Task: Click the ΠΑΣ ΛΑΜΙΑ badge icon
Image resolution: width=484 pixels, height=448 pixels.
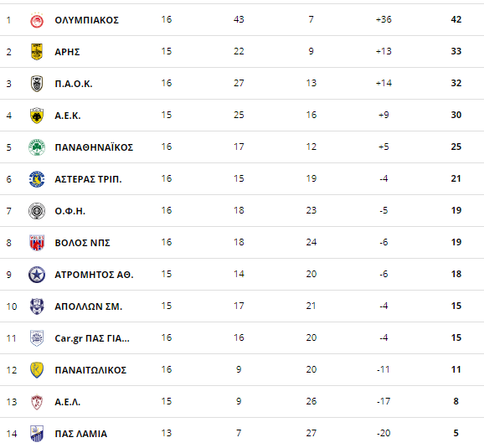Action: 37,434
